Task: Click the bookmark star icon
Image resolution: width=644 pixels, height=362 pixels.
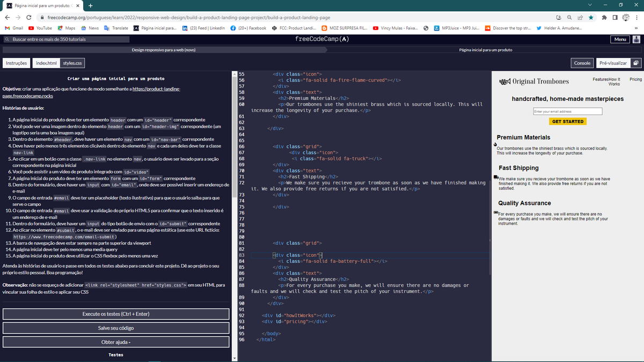Action: click(591, 17)
